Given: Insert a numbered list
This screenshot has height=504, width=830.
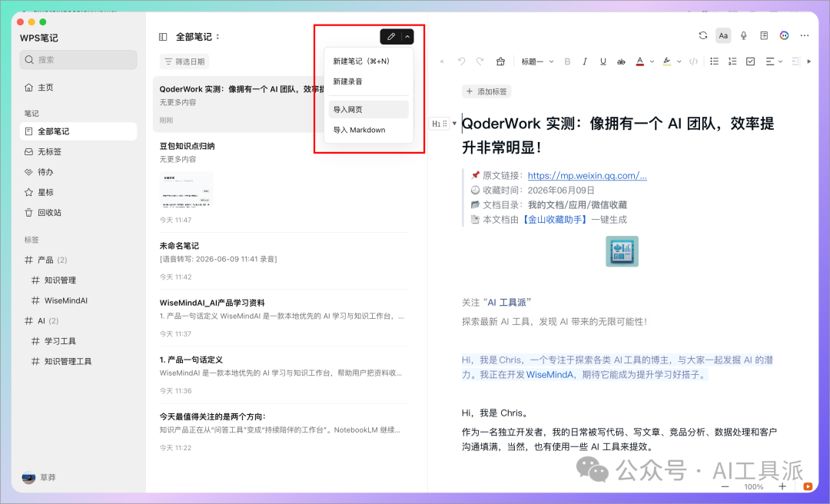Looking at the screenshot, I should pyautogui.click(x=732, y=61).
